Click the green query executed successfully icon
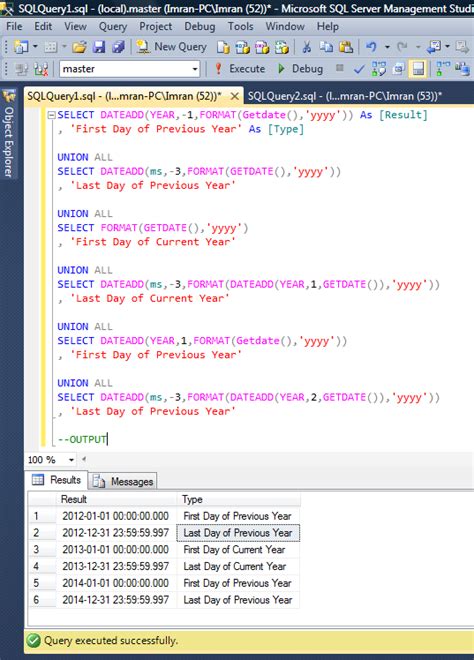This screenshot has height=660, width=474. tap(34, 641)
